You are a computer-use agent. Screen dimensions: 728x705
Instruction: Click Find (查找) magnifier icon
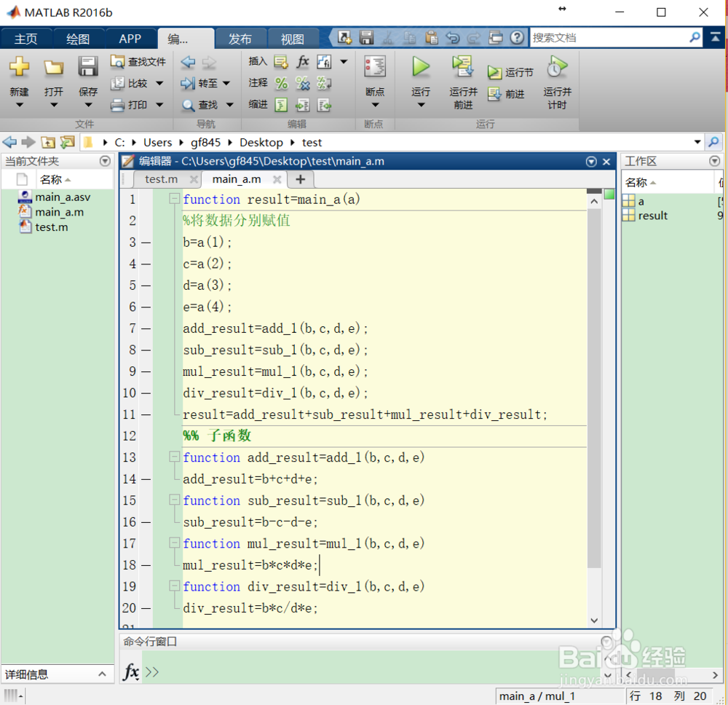tap(188, 106)
